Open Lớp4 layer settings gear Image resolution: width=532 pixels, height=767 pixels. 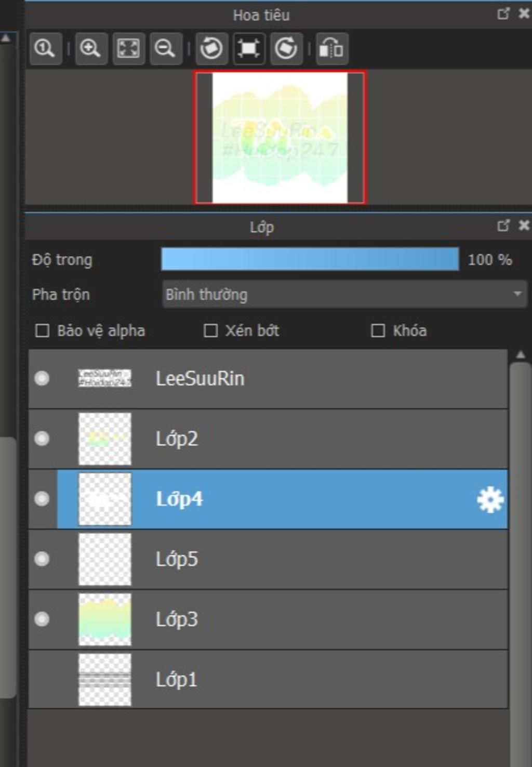tap(490, 500)
